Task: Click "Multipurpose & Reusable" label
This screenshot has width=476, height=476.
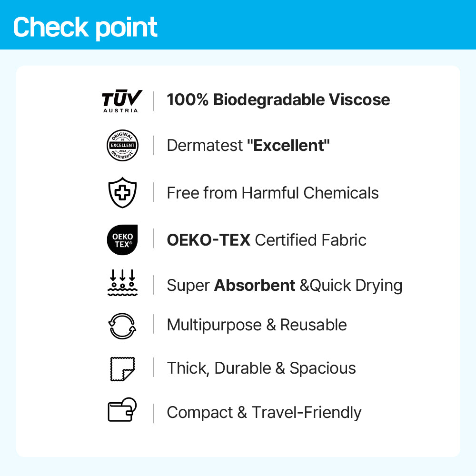Action: pos(257,325)
